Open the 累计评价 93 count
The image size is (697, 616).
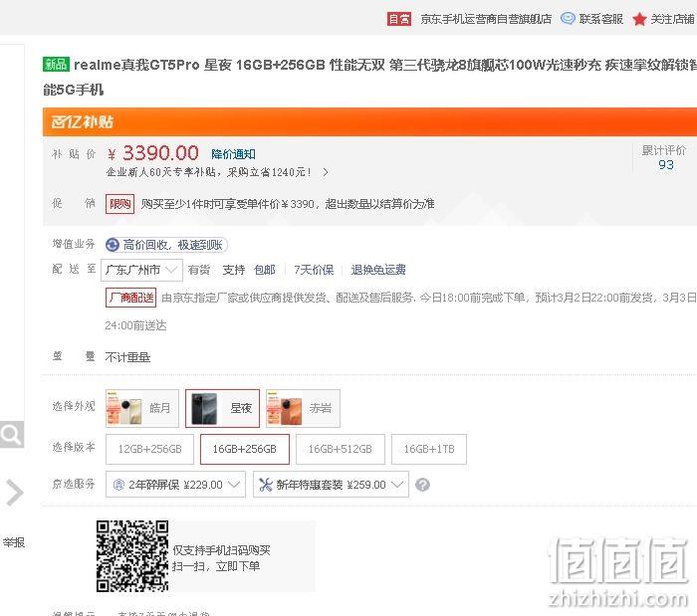(665, 165)
